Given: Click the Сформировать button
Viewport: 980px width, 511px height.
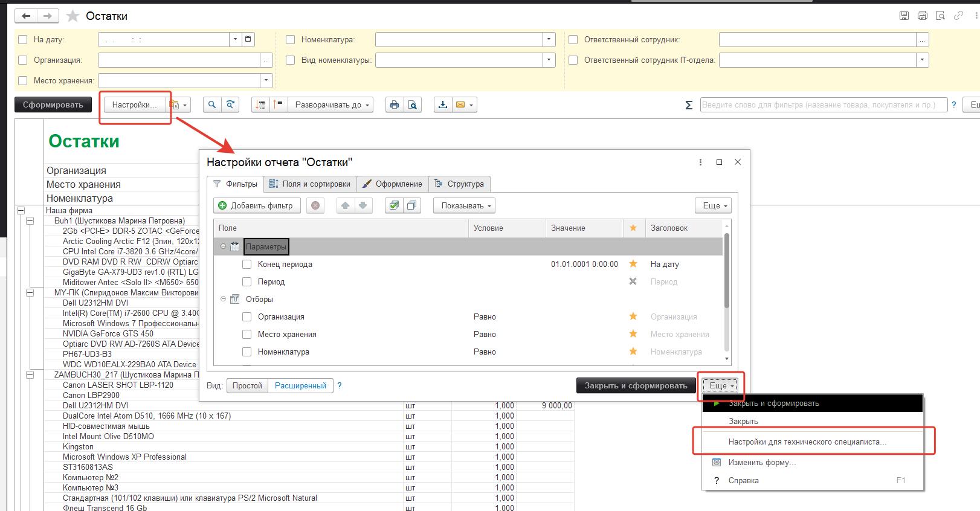Looking at the screenshot, I should point(53,105).
